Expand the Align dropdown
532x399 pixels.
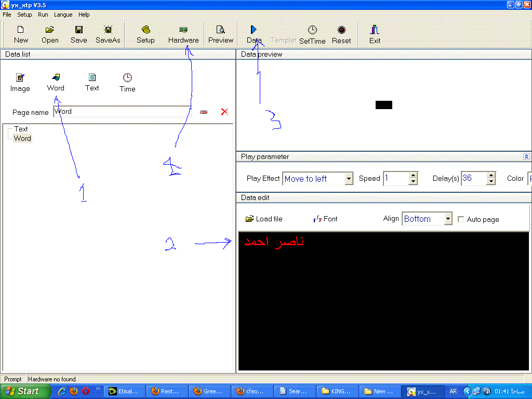click(448, 219)
